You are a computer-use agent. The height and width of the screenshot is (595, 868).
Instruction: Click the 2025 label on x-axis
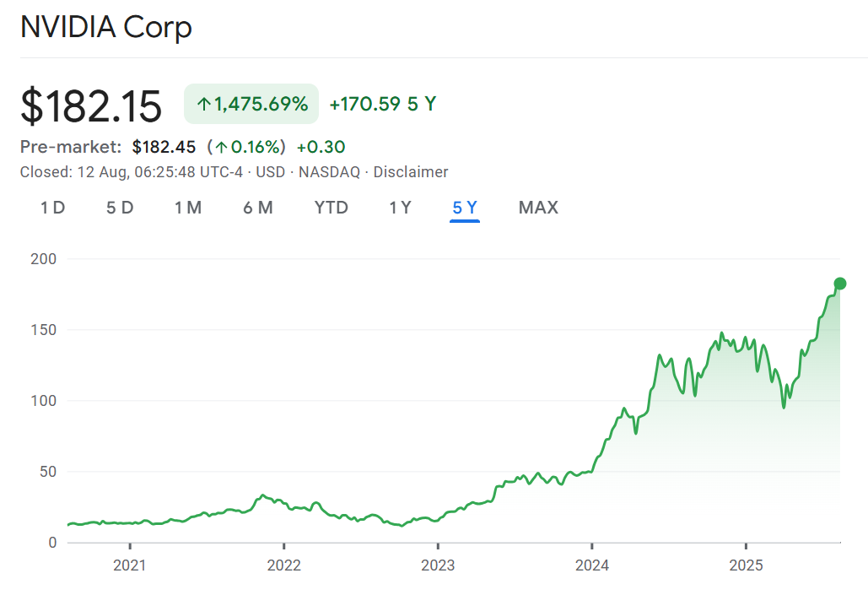coord(746,565)
